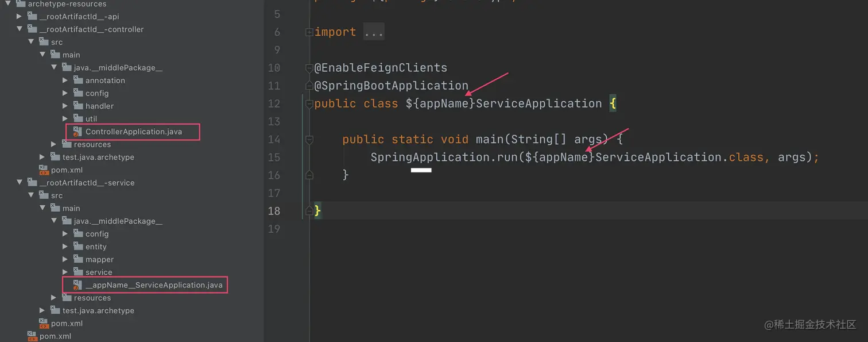Image resolution: width=868 pixels, height=342 pixels.
Task: Click the @SpringBootApplication annotation
Action: click(391, 86)
